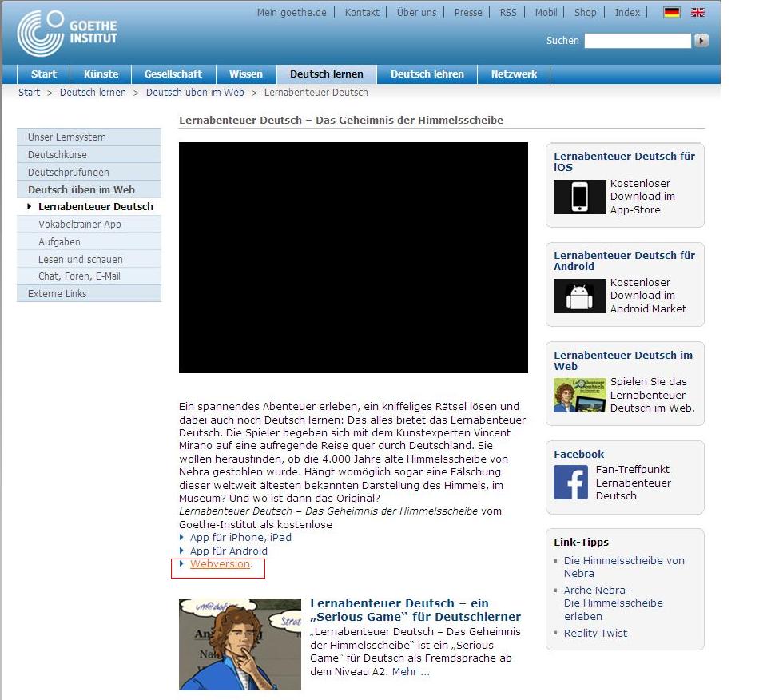Viewport: 767px width, 700px height.
Task: Open the App für iPhone, iPad link
Action: (240, 538)
